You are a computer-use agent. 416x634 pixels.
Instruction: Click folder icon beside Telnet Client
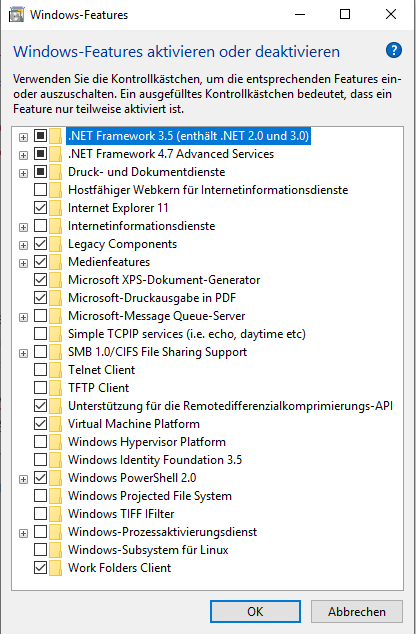pyautogui.click(x=56, y=370)
